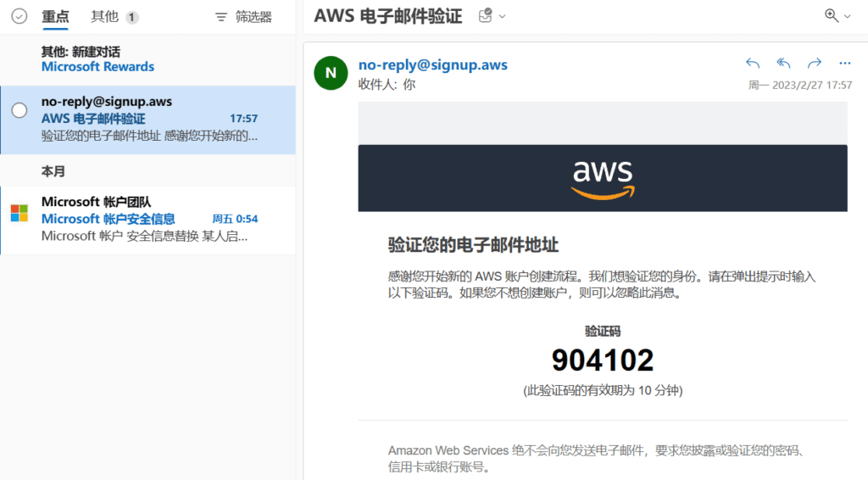Click the verification code 904102
868x480 pixels.
[603, 360]
